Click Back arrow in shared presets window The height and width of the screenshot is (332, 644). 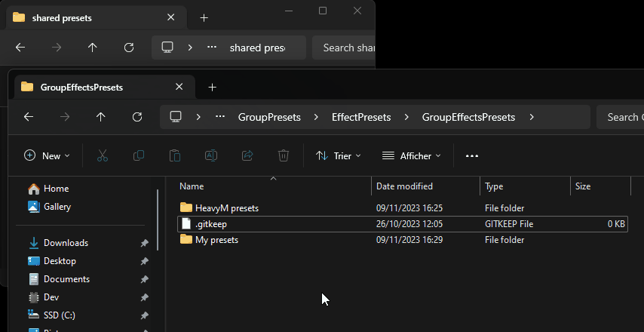[20, 48]
